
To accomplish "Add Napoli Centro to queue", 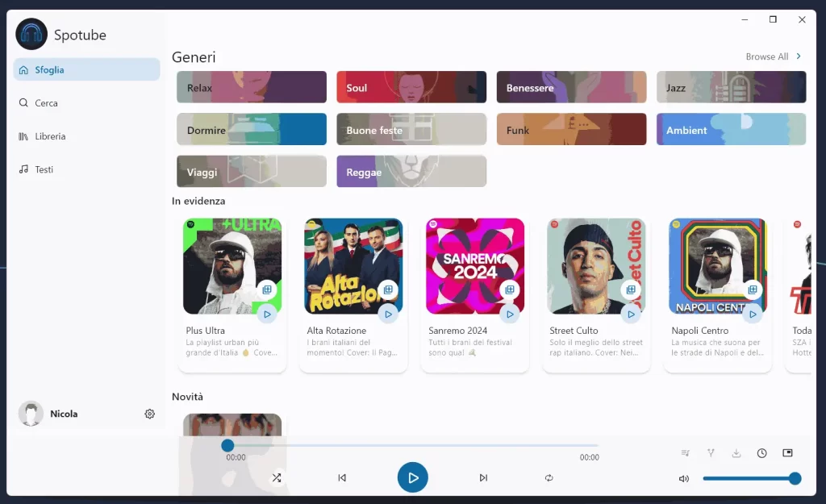I will coord(753,289).
